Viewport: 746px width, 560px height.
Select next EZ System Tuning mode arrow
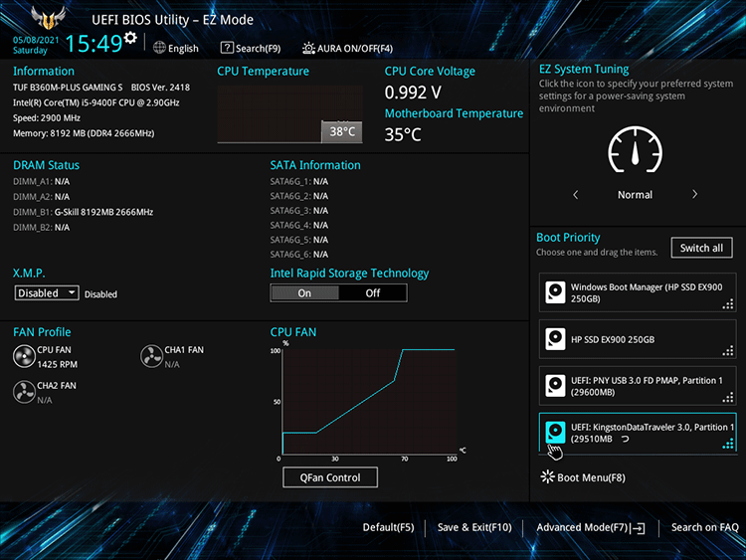(694, 194)
